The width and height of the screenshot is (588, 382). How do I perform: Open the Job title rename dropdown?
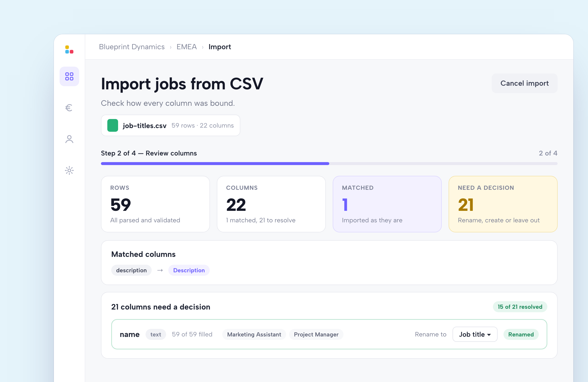click(x=475, y=334)
